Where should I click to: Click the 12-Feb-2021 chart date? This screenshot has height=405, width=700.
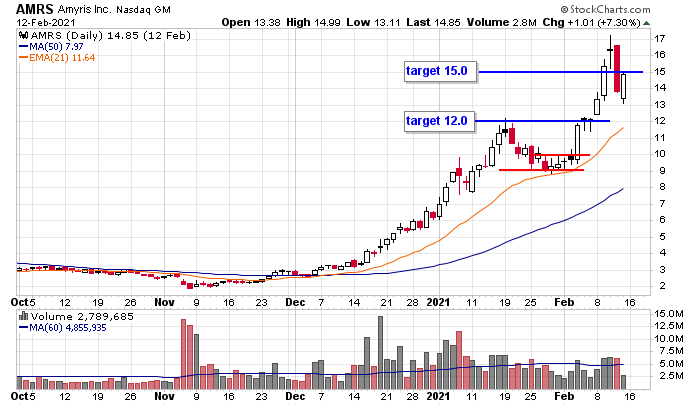tap(46, 23)
